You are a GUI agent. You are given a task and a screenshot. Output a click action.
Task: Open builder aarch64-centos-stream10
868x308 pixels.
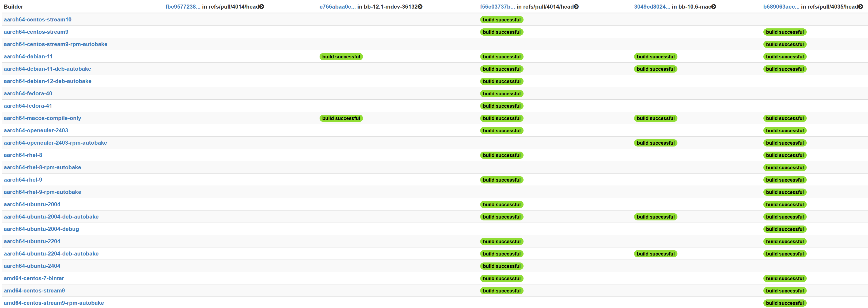pyautogui.click(x=37, y=20)
